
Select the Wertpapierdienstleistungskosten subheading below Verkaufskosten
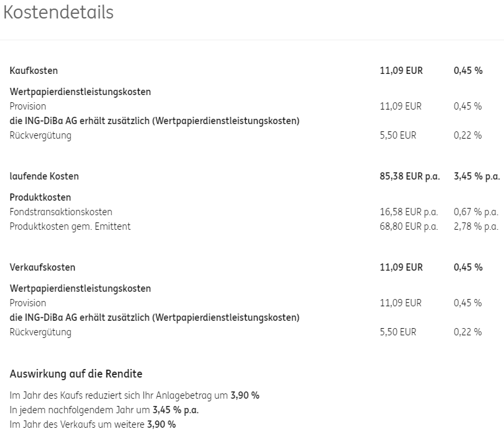click(x=80, y=288)
